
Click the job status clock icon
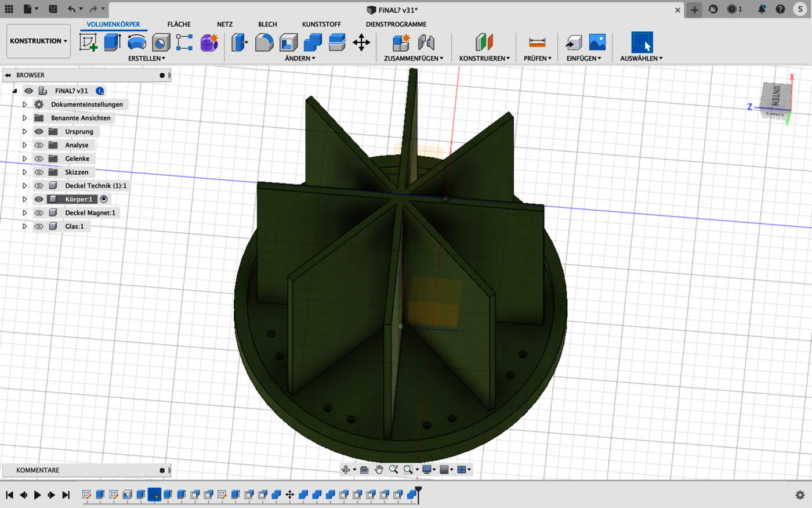[x=732, y=9]
